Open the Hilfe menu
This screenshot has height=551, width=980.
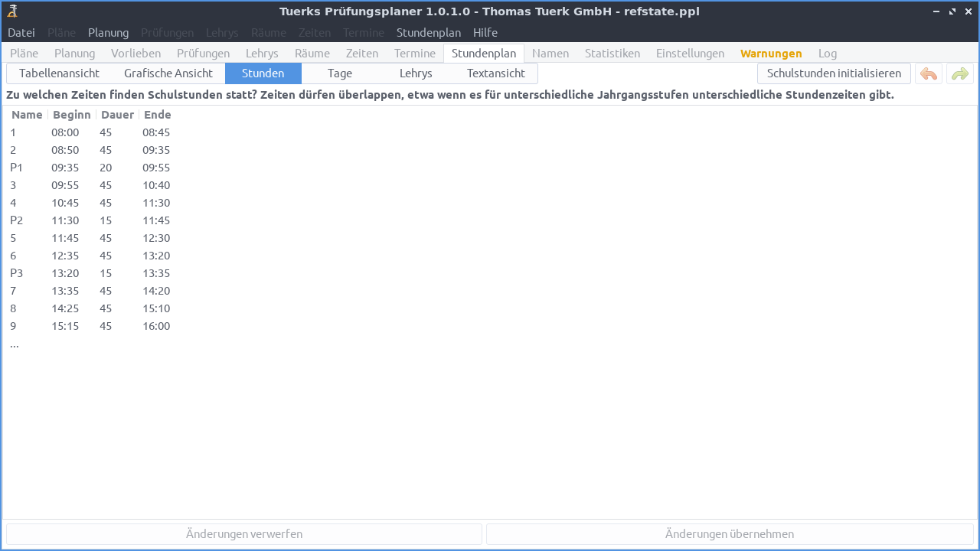[x=485, y=33]
